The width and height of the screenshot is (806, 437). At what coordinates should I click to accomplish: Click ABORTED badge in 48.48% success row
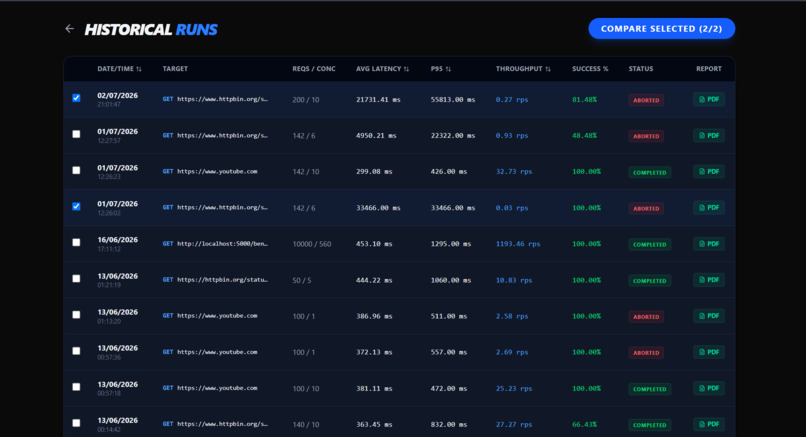tap(646, 136)
